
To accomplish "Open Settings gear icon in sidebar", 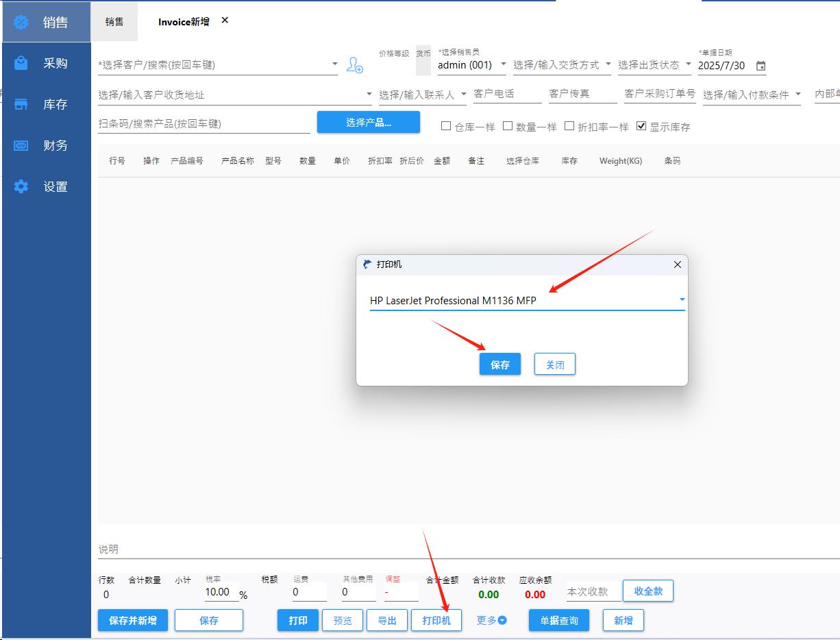I will pos(21,186).
